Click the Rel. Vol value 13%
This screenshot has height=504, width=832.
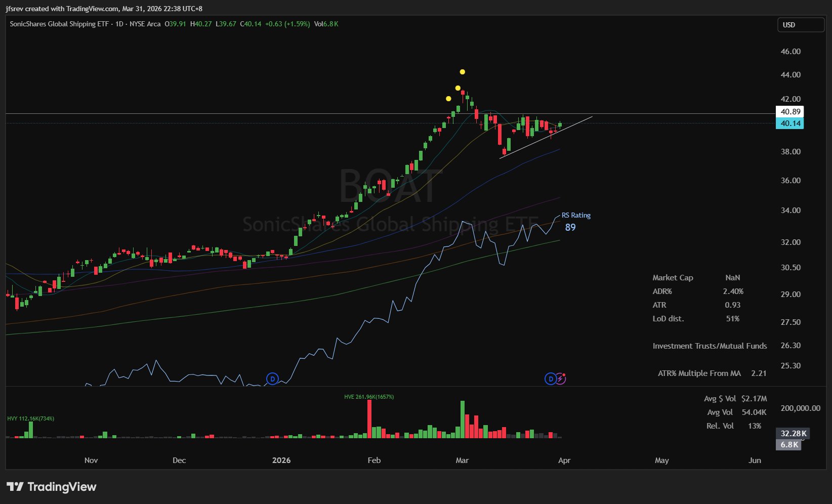coord(755,426)
